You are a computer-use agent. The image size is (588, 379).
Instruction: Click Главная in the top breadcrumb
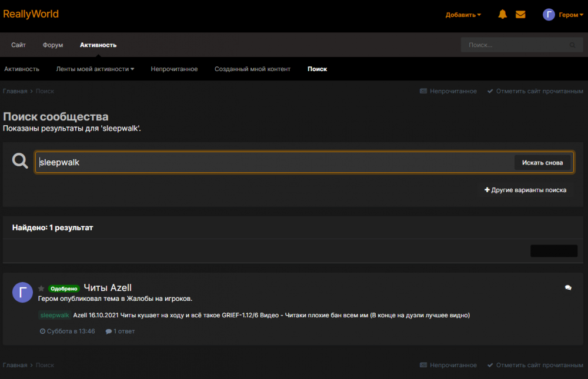coord(15,91)
